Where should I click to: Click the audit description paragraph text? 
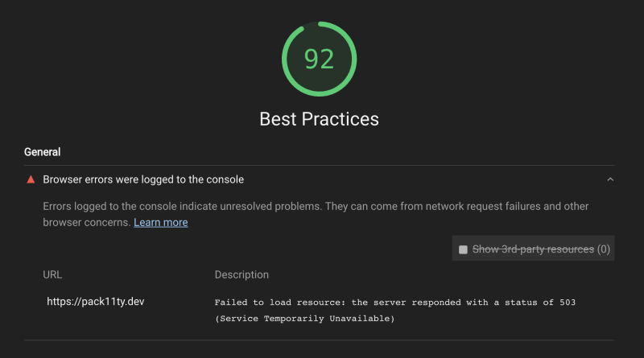[316, 214]
